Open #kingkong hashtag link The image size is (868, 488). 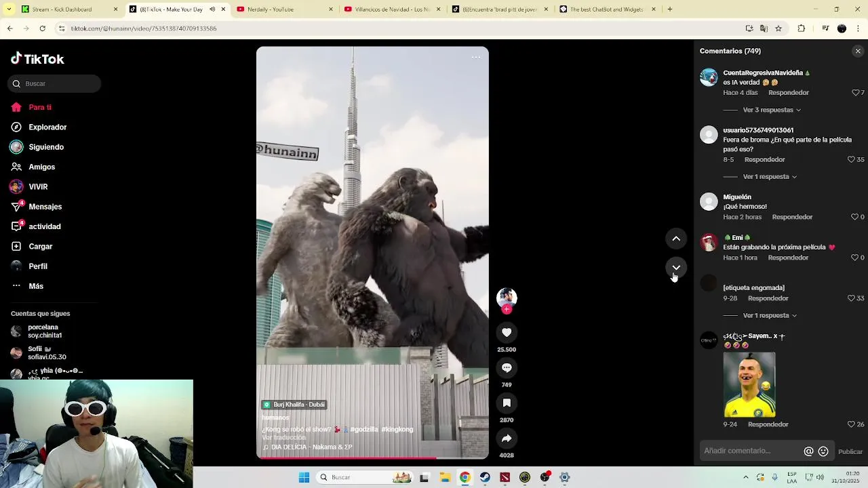click(x=397, y=430)
